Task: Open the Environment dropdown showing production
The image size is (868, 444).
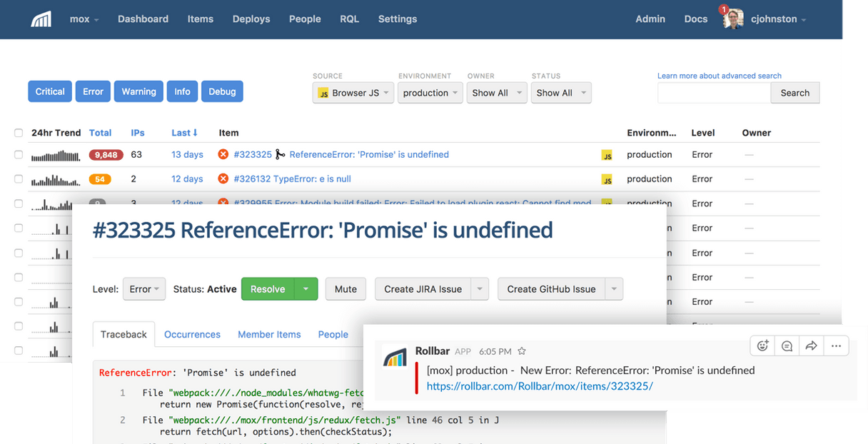Action: pyautogui.click(x=430, y=93)
